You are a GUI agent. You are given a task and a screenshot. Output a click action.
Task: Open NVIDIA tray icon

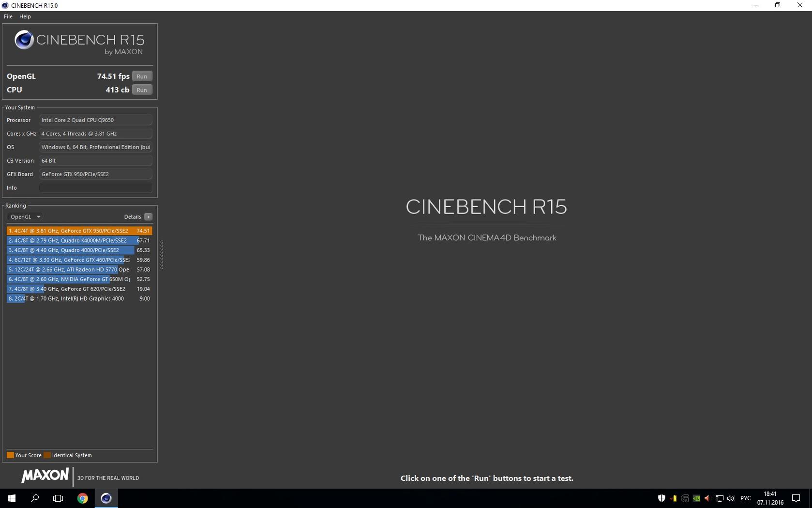click(x=696, y=498)
